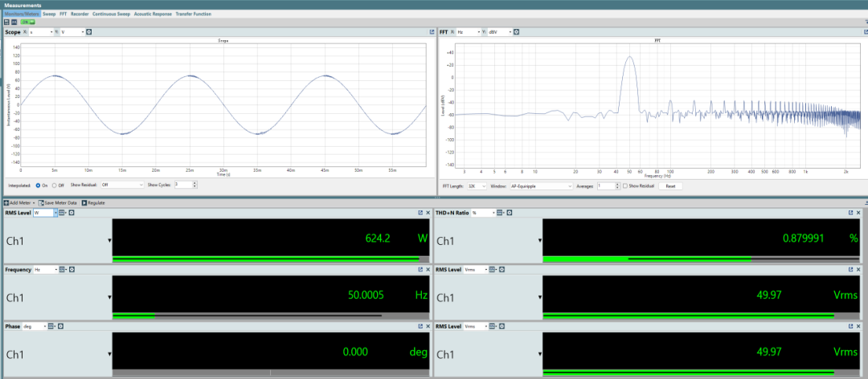The image size is (868, 379).
Task: Open FFT panel settings icon
Action: pos(517,32)
